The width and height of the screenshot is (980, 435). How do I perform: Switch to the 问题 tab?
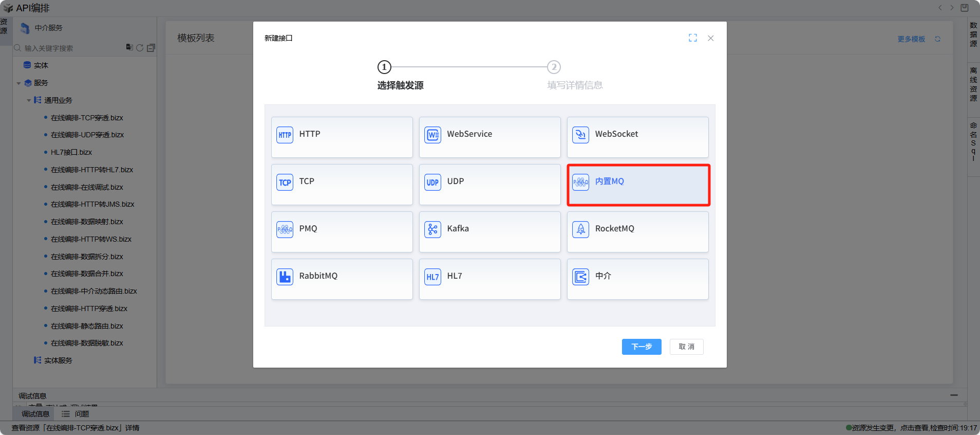coord(76,414)
